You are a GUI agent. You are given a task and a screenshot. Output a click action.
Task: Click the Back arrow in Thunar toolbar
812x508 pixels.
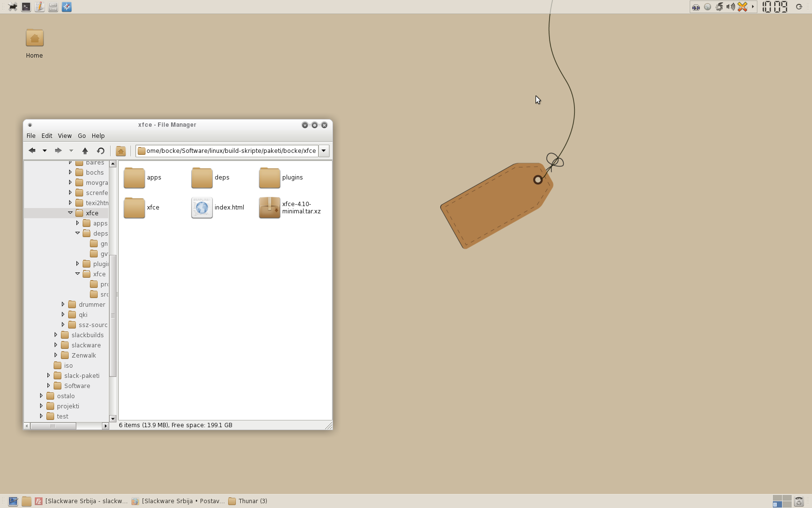[x=32, y=150]
